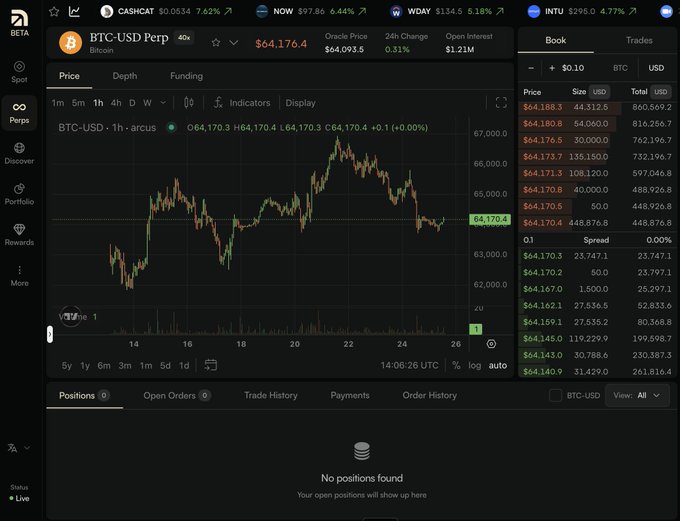
Task: Toggle log scale on chart
Action: point(474,365)
